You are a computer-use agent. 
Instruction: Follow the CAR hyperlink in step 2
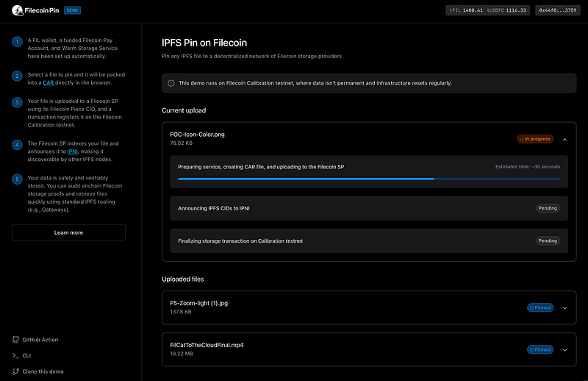pyautogui.click(x=49, y=83)
